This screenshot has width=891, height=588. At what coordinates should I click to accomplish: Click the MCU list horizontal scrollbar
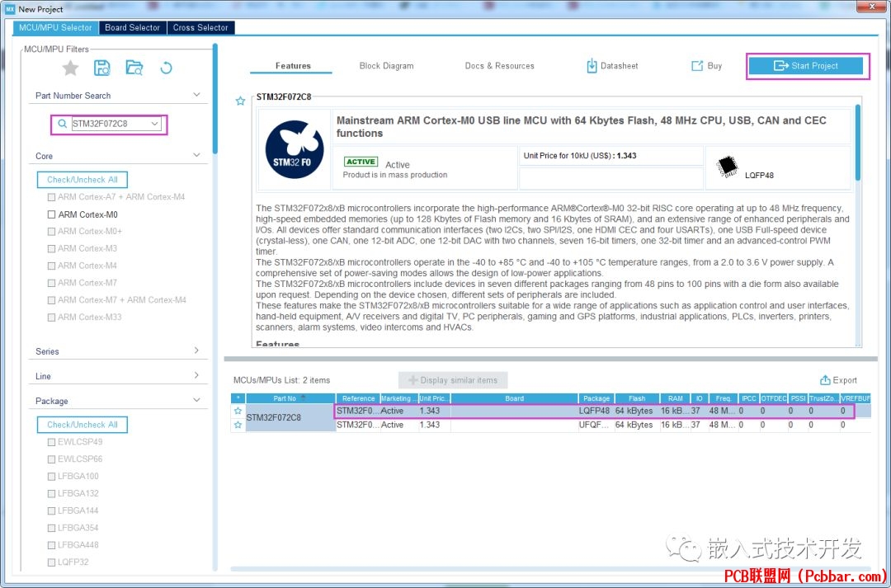coord(550,568)
